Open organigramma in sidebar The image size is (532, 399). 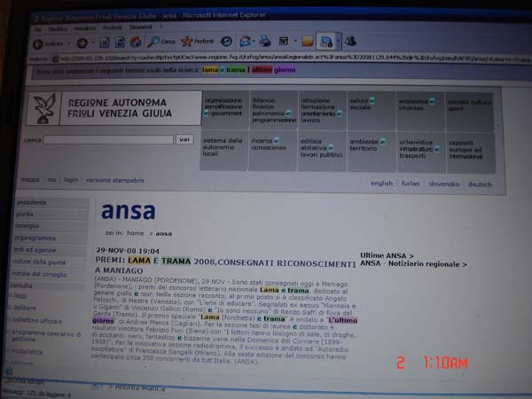click(50, 238)
